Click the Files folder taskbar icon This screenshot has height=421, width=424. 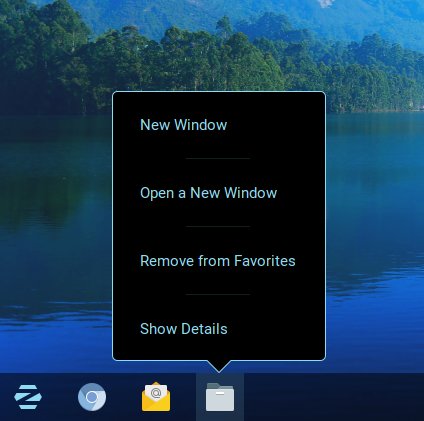(220, 397)
